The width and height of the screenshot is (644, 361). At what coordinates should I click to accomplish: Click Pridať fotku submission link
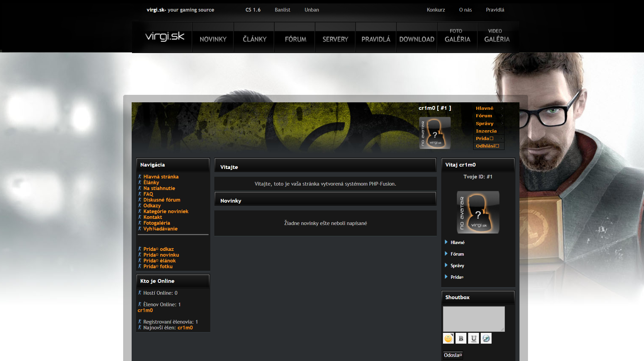pyautogui.click(x=158, y=267)
